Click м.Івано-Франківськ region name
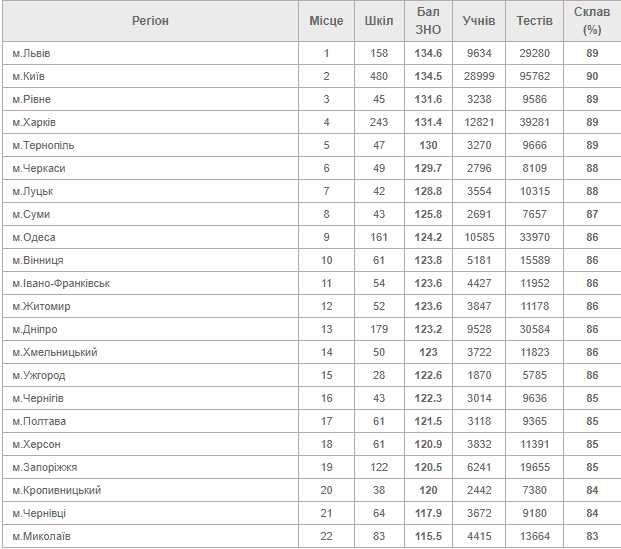Viewport: 621px width, 549px height. (61, 283)
